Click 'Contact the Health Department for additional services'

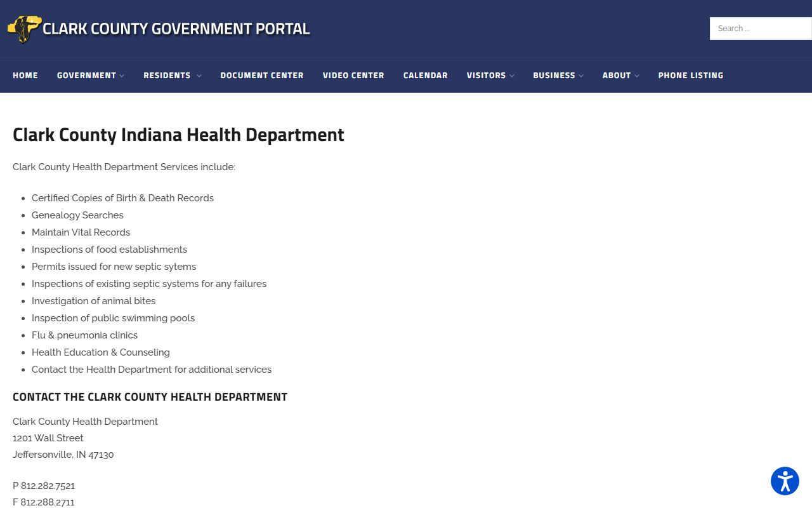click(152, 370)
